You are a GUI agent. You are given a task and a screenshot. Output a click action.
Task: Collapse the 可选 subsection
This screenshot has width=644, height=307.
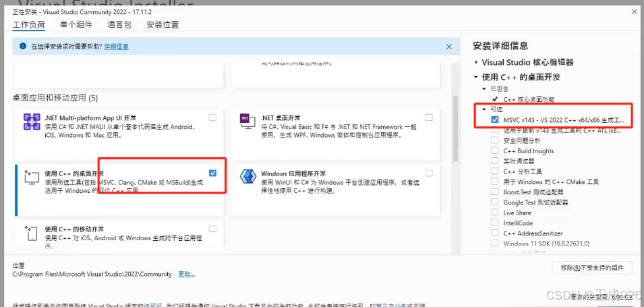pyautogui.click(x=484, y=110)
